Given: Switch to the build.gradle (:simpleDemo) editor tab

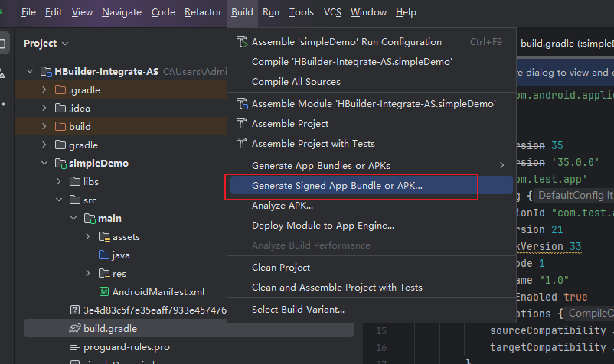Looking at the screenshot, I should point(567,44).
